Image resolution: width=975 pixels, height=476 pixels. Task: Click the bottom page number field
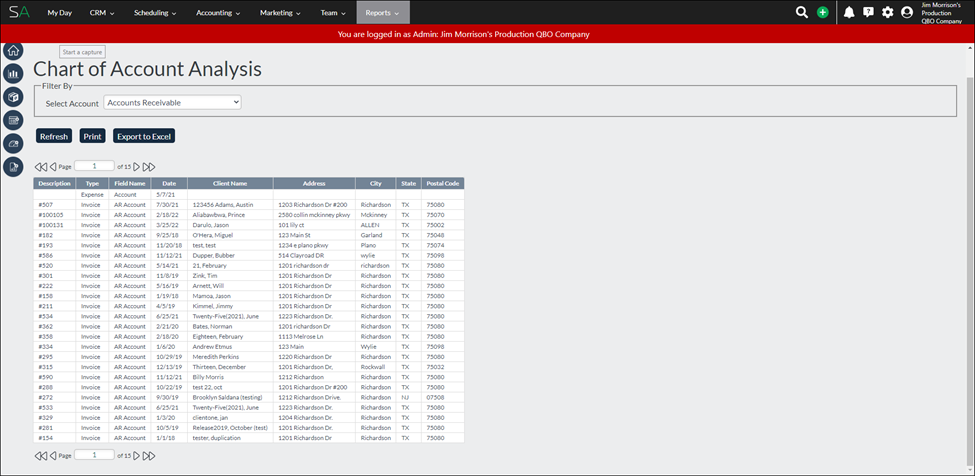coord(95,455)
